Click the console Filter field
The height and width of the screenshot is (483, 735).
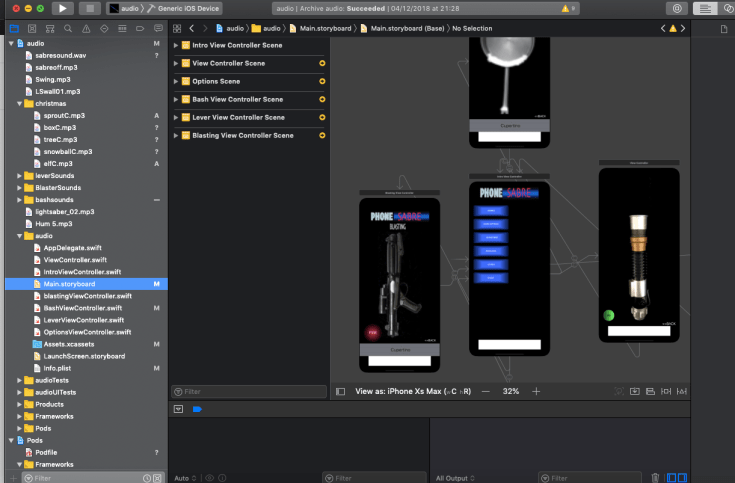pos(589,478)
